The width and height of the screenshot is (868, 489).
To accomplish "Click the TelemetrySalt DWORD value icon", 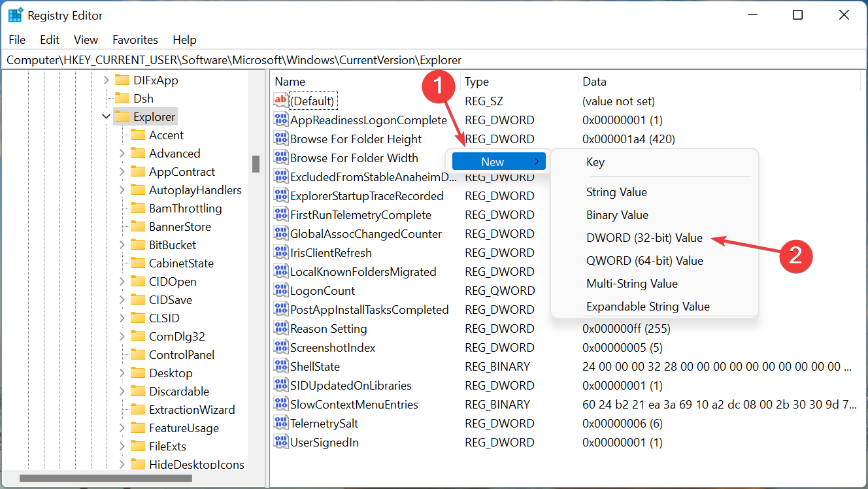I will [280, 423].
